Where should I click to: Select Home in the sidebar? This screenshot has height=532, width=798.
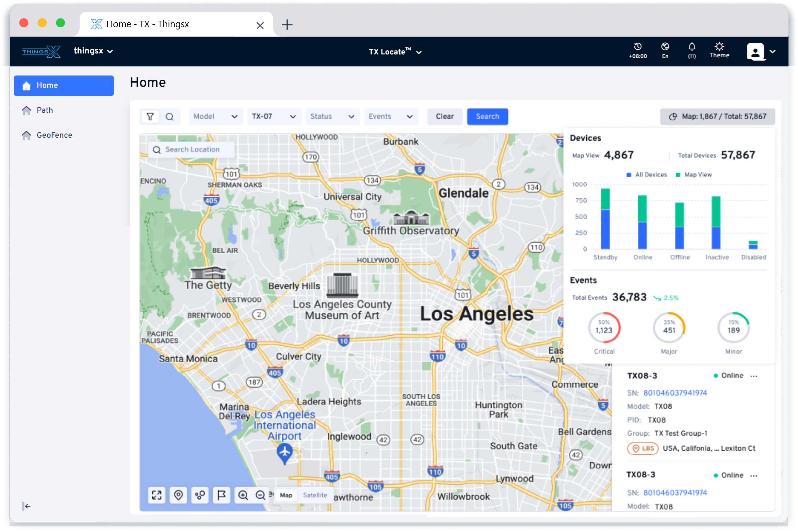tap(64, 86)
